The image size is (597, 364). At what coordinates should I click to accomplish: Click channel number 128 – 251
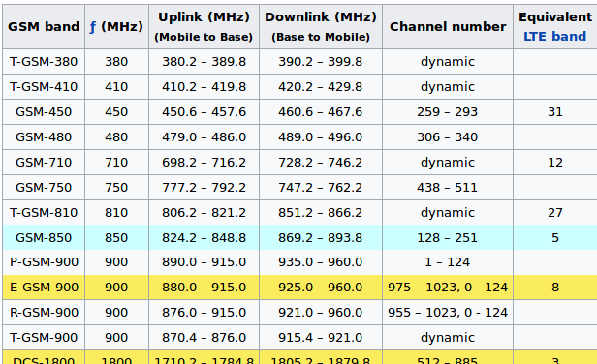tap(448, 237)
